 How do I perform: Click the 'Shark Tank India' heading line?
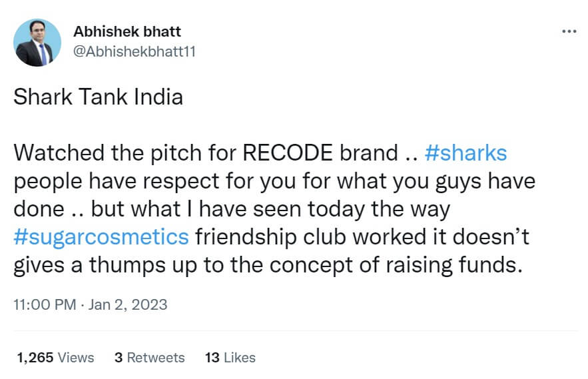pyautogui.click(x=98, y=97)
